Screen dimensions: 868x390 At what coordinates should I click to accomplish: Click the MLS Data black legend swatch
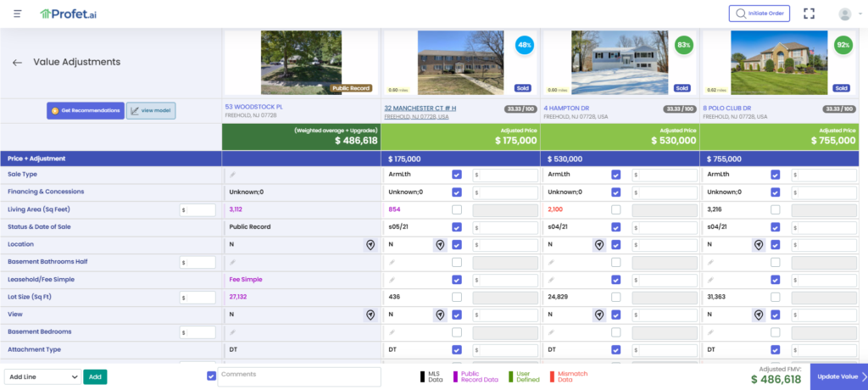coord(422,376)
